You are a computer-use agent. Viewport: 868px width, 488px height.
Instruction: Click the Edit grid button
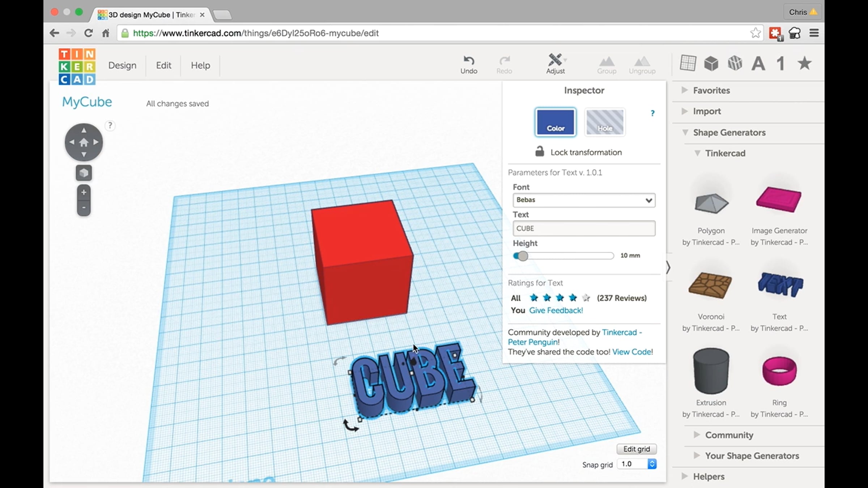636,449
